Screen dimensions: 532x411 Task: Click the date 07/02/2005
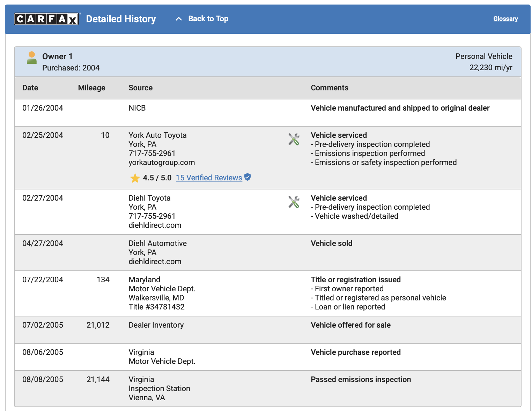pos(43,325)
